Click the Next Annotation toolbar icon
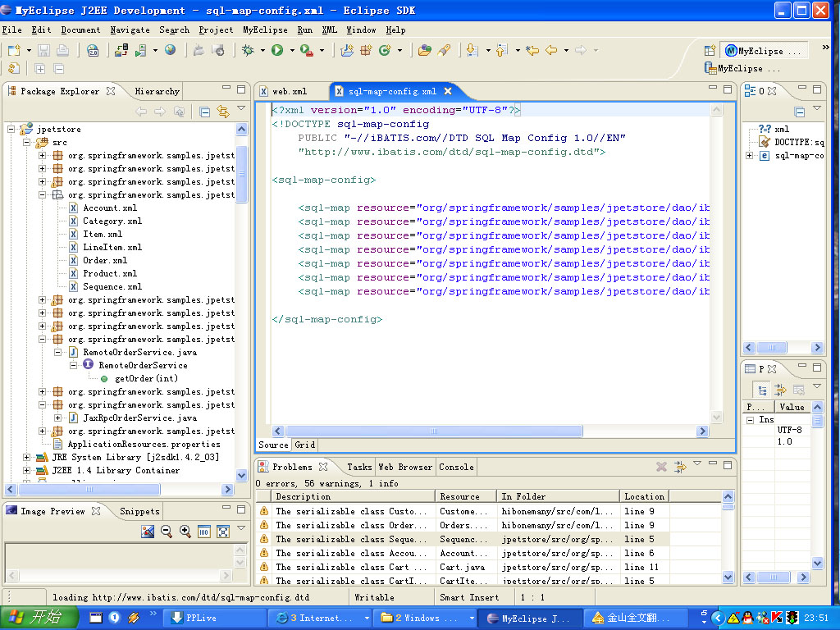Screen dimensions: 840x630 (472, 50)
